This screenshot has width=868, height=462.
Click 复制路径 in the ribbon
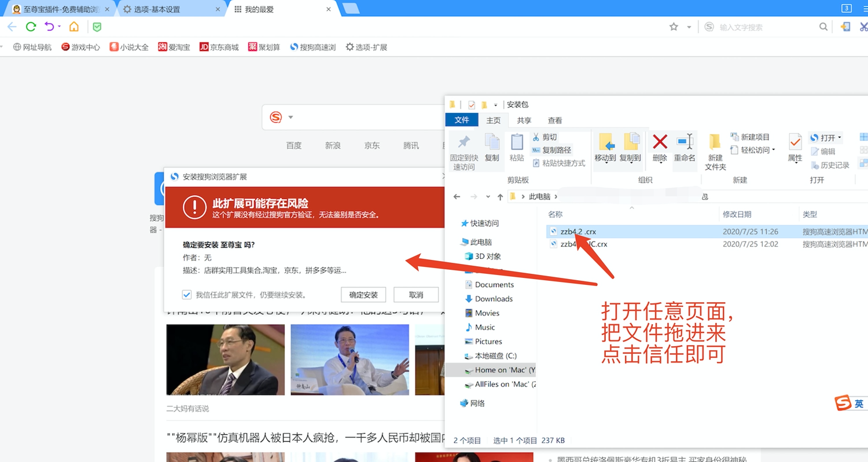pos(551,150)
